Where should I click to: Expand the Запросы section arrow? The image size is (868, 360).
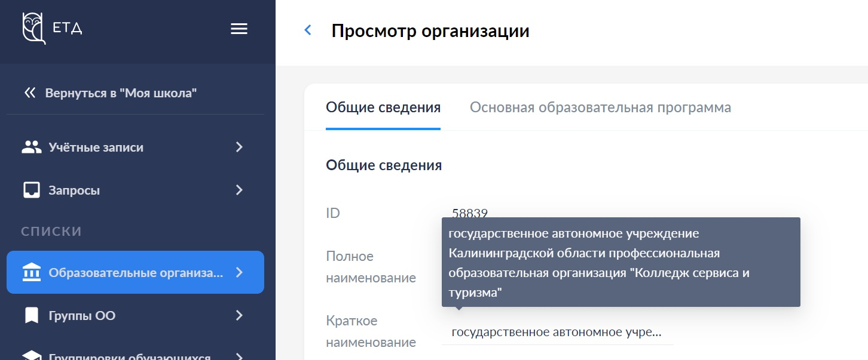tap(239, 190)
